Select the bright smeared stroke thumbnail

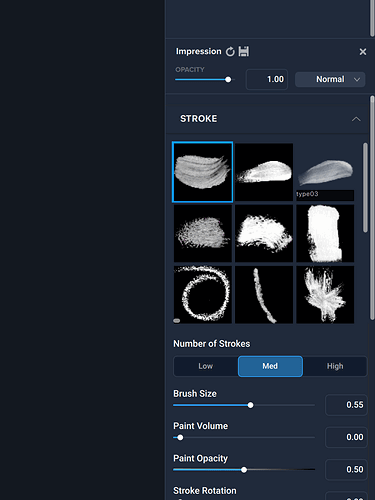[x=264, y=233]
